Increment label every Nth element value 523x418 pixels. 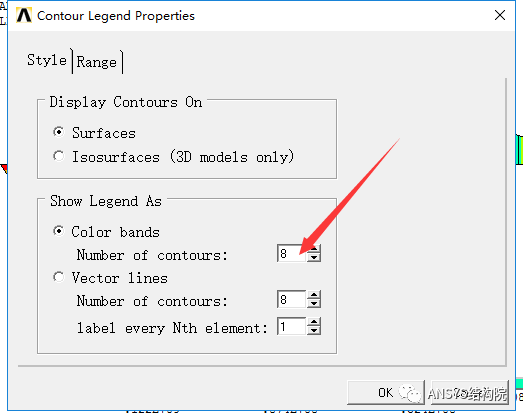(x=314, y=322)
